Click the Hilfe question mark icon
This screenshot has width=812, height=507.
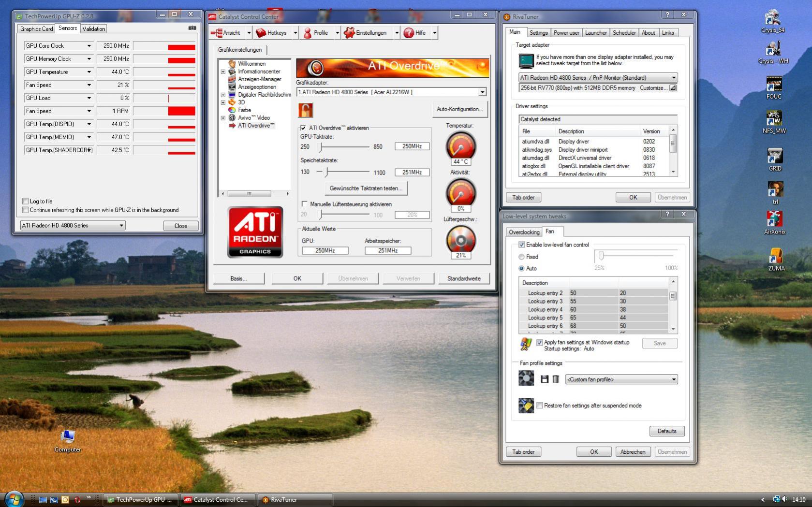click(x=409, y=33)
